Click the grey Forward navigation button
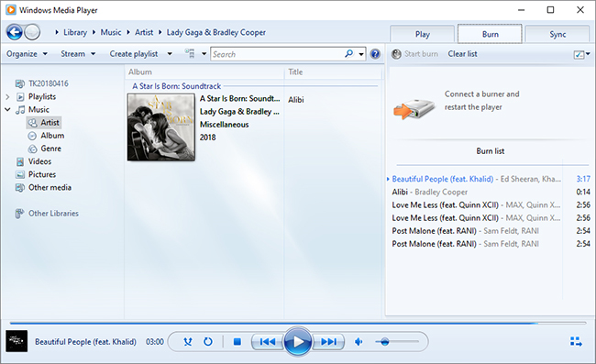The image size is (596, 364). coord(32,32)
